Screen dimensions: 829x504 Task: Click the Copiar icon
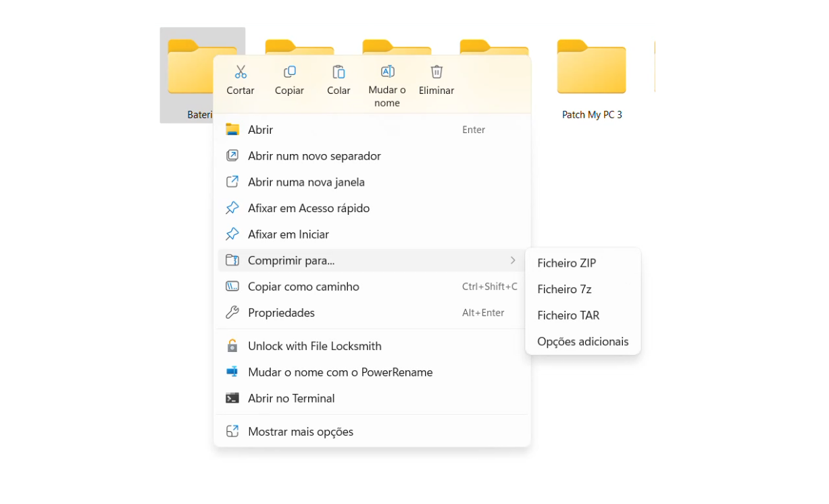click(x=289, y=72)
